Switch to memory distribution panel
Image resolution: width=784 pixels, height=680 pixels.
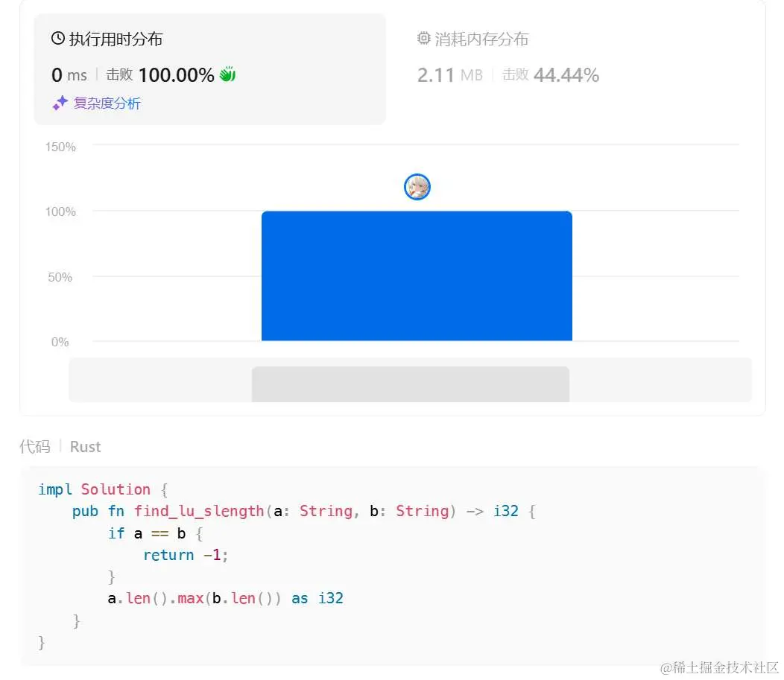pos(508,57)
